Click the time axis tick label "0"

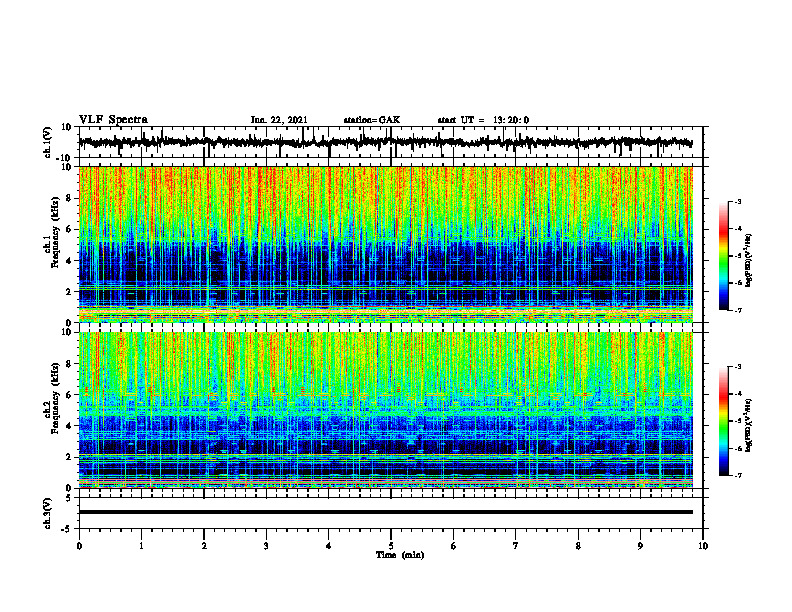[79, 546]
